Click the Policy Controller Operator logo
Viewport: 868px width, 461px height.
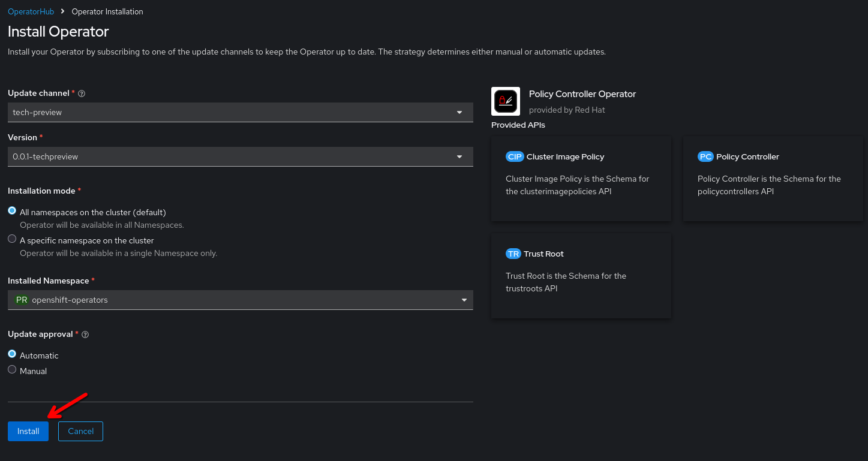click(505, 101)
